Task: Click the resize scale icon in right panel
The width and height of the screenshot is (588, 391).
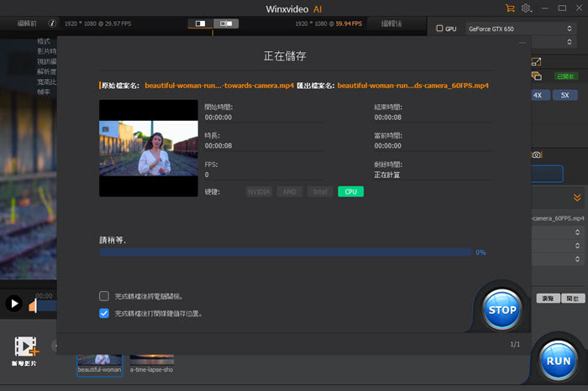Action: click(x=536, y=62)
